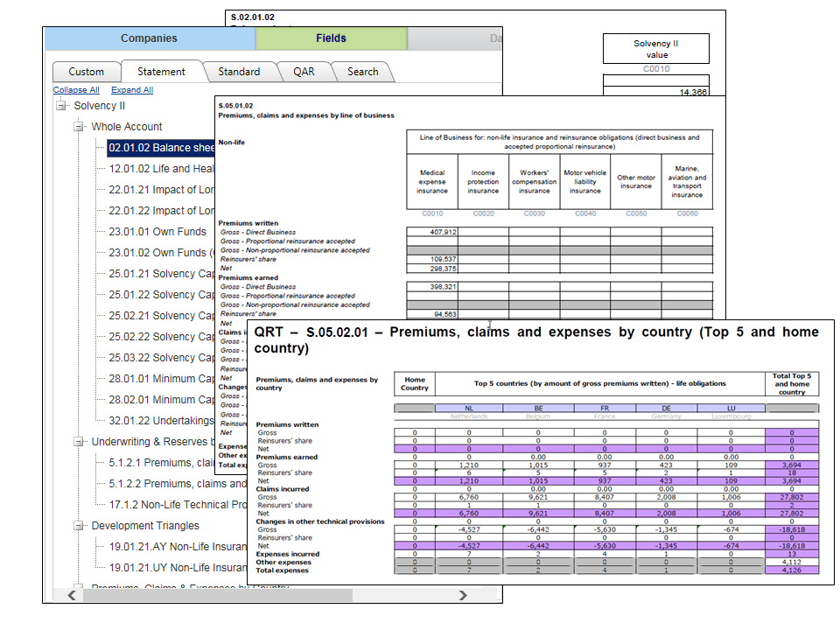Switch to the Statement tab
Viewport: 840px width, 630px height.
(161, 72)
